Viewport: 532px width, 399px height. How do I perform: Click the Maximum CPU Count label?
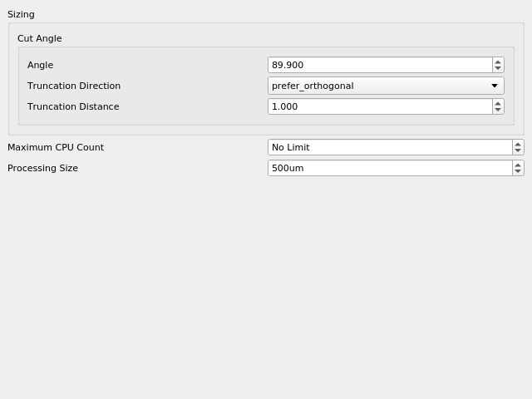click(56, 147)
